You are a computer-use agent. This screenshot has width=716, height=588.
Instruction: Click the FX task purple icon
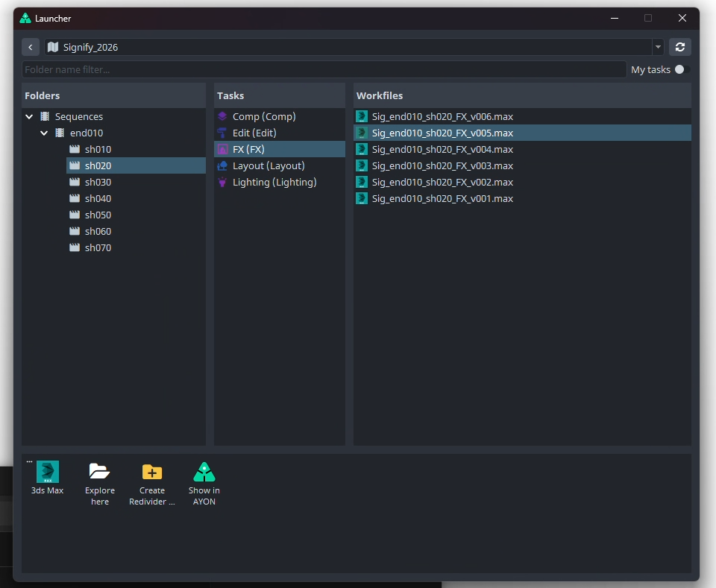[222, 149]
